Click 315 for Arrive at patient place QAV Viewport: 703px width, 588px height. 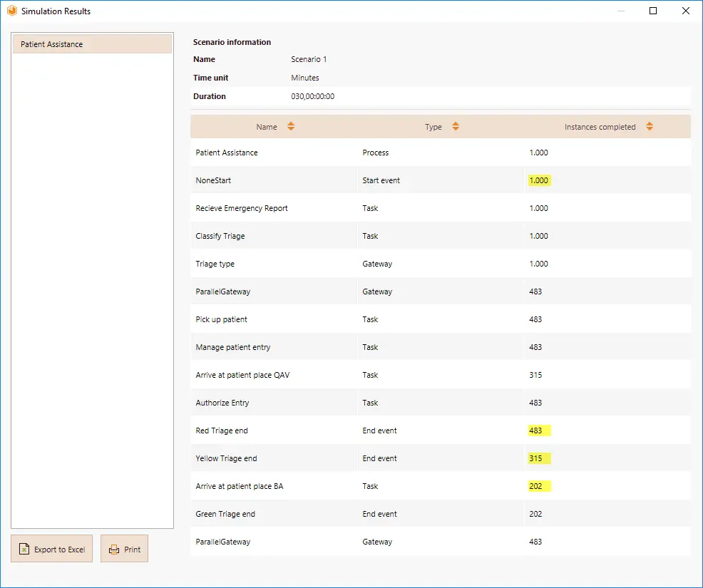535,375
